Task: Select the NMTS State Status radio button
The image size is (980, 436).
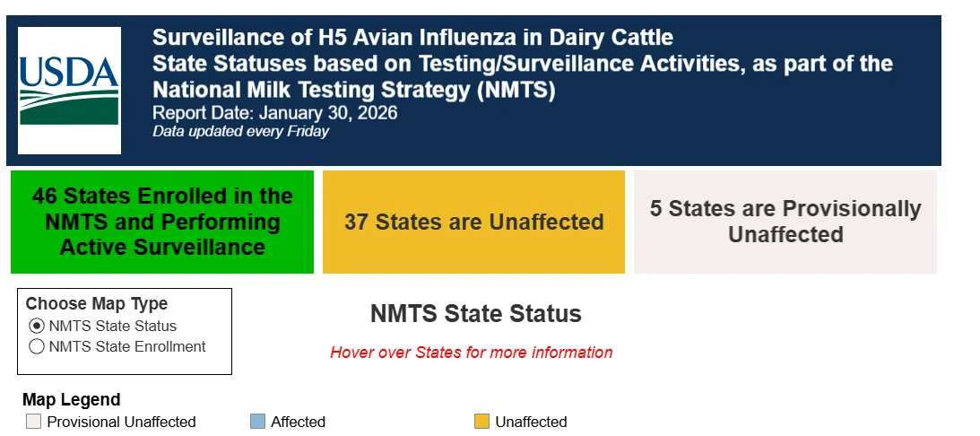Action: tap(37, 326)
